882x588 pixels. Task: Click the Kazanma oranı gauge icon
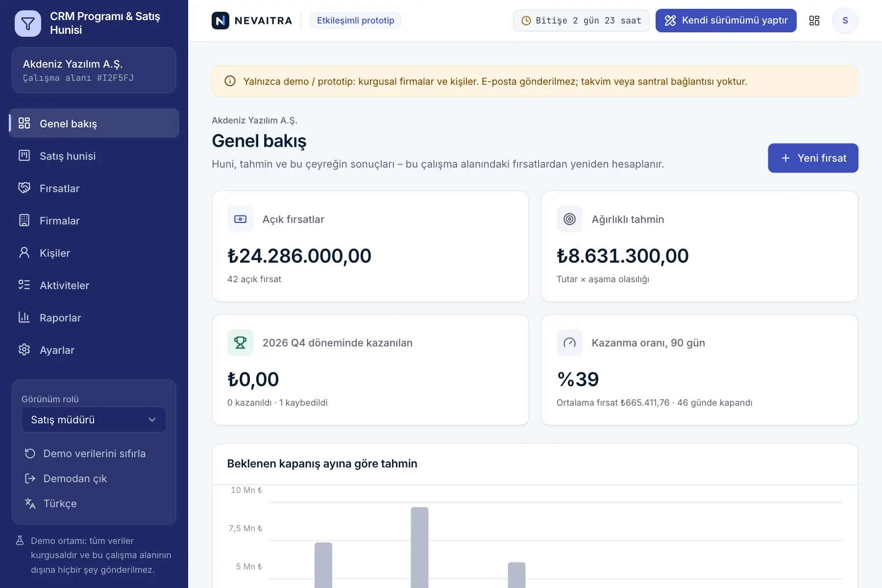570,343
